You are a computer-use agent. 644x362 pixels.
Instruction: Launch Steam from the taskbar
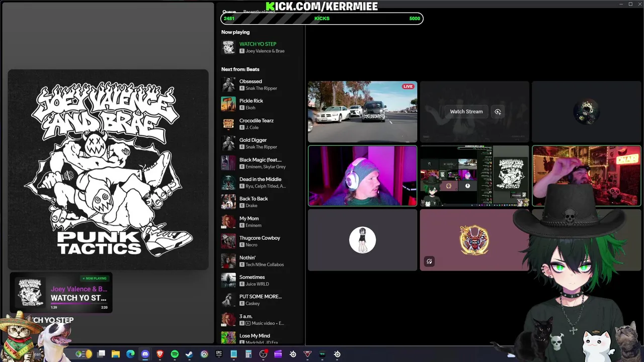tap(189, 354)
